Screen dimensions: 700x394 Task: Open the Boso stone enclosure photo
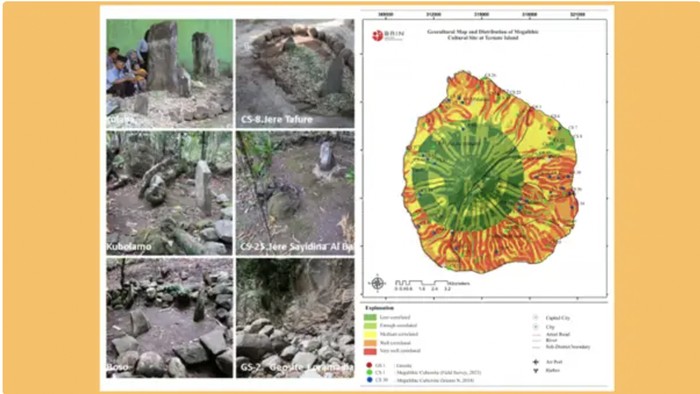pyautogui.click(x=170, y=318)
